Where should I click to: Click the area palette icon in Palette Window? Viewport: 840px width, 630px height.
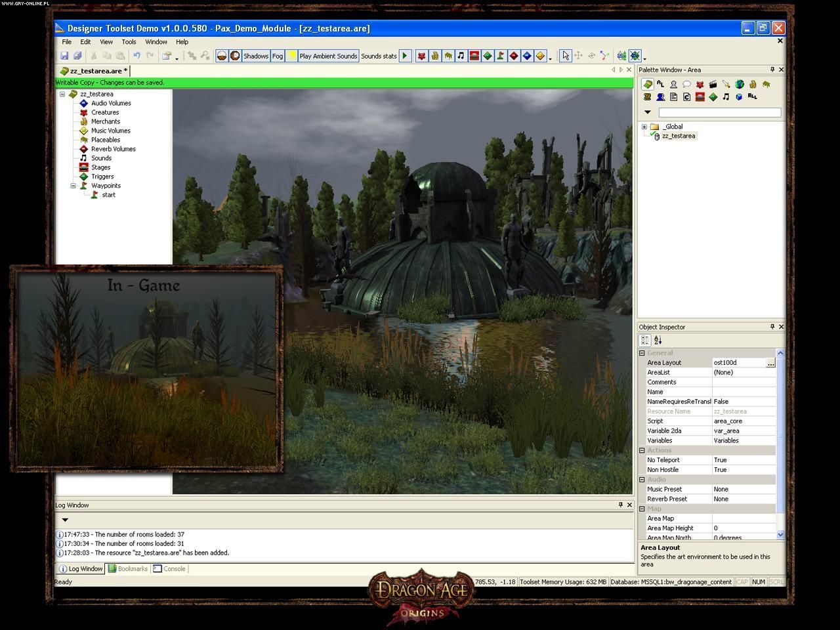(x=647, y=84)
